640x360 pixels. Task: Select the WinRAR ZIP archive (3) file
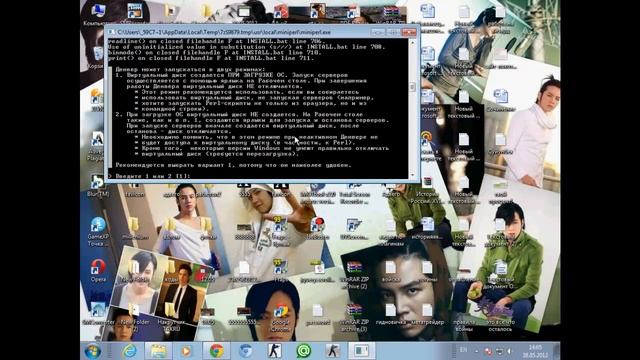pos(354,318)
